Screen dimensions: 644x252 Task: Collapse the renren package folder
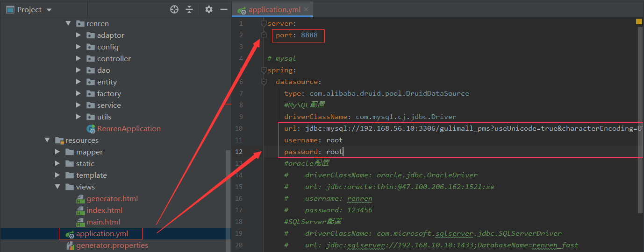point(68,23)
